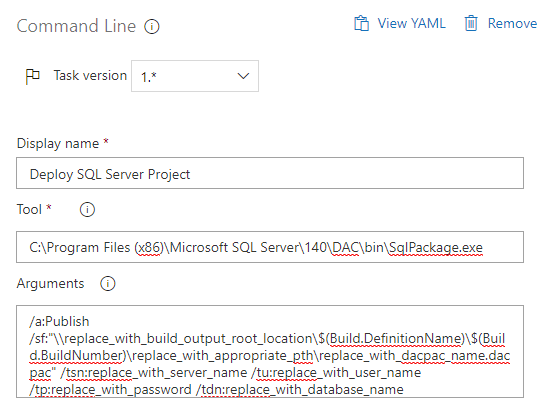Click the trash can icon beside Remove
Screen dimensions: 547x411
[x=471, y=23]
